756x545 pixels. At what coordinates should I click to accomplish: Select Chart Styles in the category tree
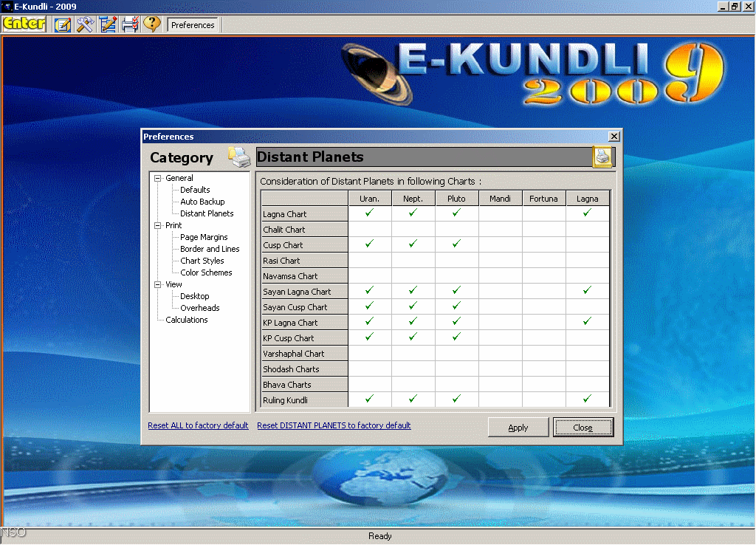(202, 261)
